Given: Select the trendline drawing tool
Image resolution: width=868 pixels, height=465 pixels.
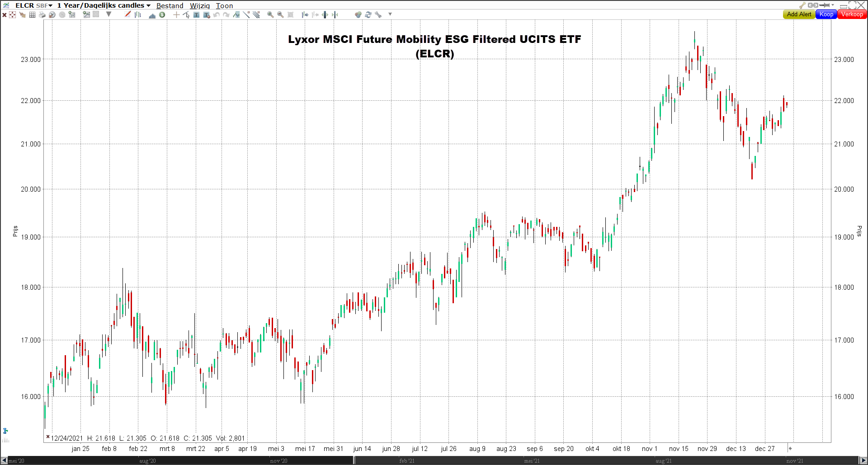Looking at the screenshot, I should [x=246, y=15].
